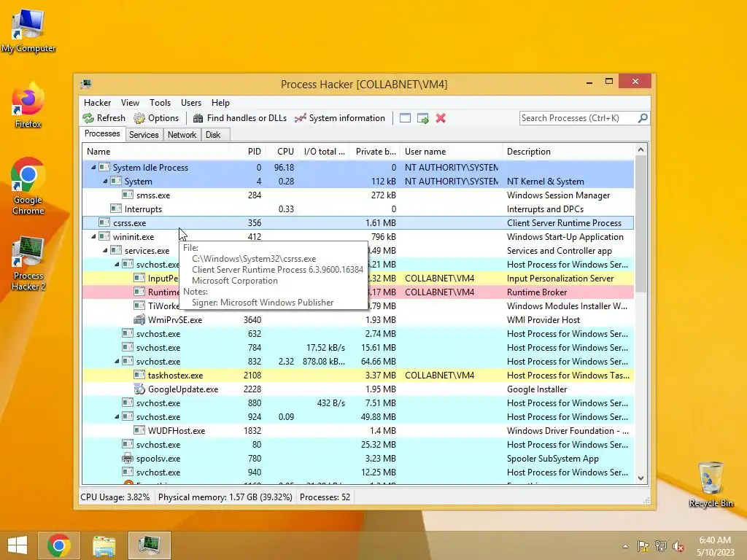Click Search Processes input field
The width and height of the screenshot is (747, 560).
tap(578, 117)
